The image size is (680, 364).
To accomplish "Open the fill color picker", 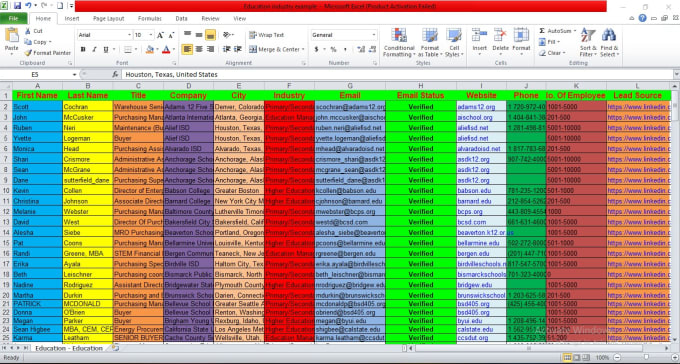I will click(150, 49).
